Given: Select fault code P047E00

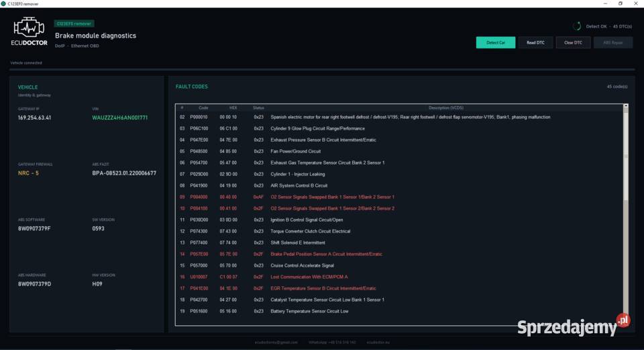Looking at the screenshot, I should (x=199, y=140).
